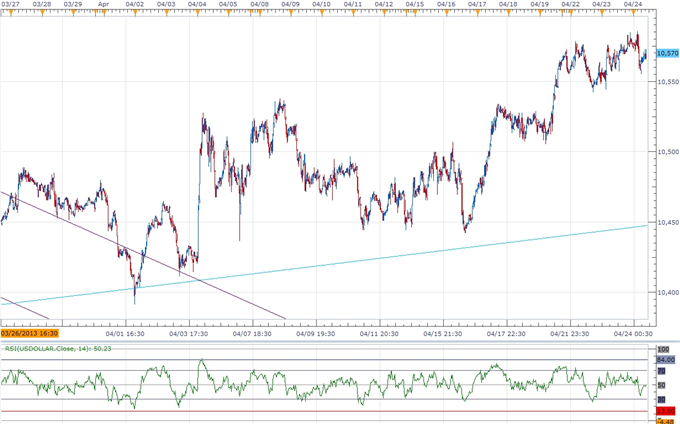Click the 03/27 date marker on top axis

tap(10, 4)
